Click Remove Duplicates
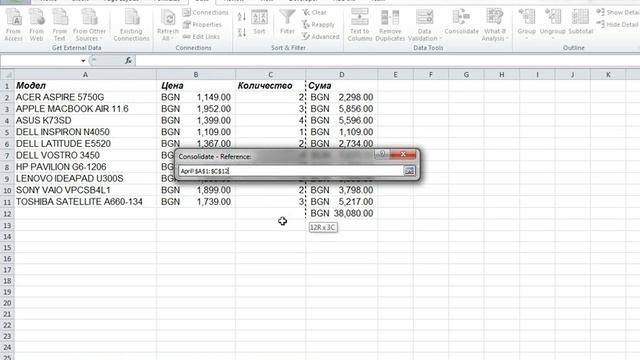The width and height of the screenshot is (640, 360). [390, 25]
